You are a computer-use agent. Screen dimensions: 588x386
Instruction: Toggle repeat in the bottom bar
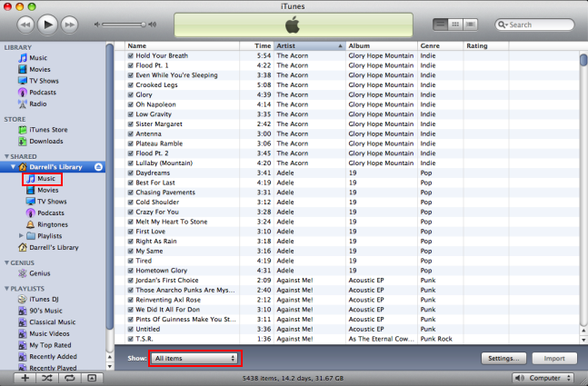pos(70,378)
